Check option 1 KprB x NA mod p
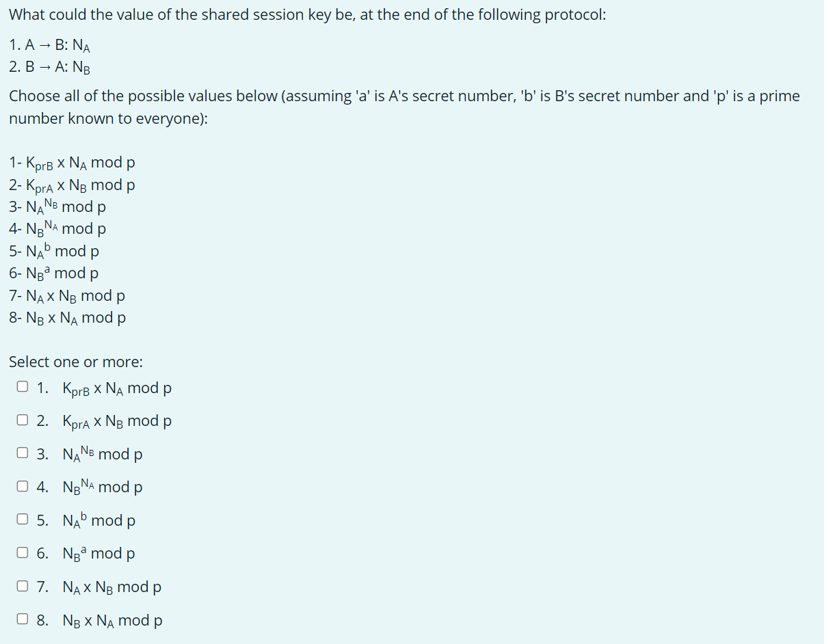 pos(22,386)
